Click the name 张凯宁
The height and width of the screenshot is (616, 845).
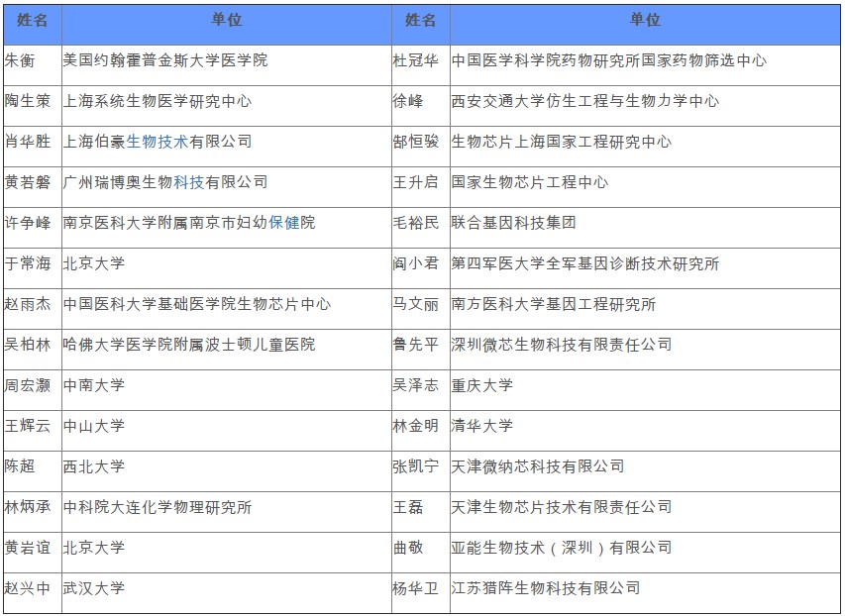click(415, 466)
